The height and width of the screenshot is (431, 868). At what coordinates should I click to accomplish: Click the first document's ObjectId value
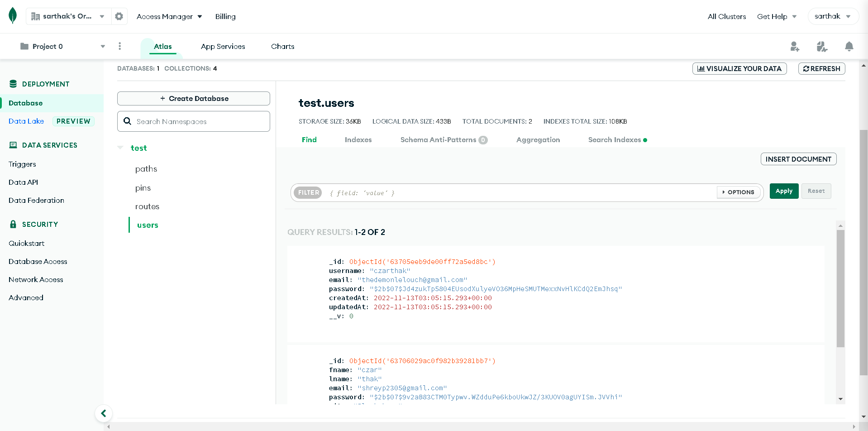[422, 262]
